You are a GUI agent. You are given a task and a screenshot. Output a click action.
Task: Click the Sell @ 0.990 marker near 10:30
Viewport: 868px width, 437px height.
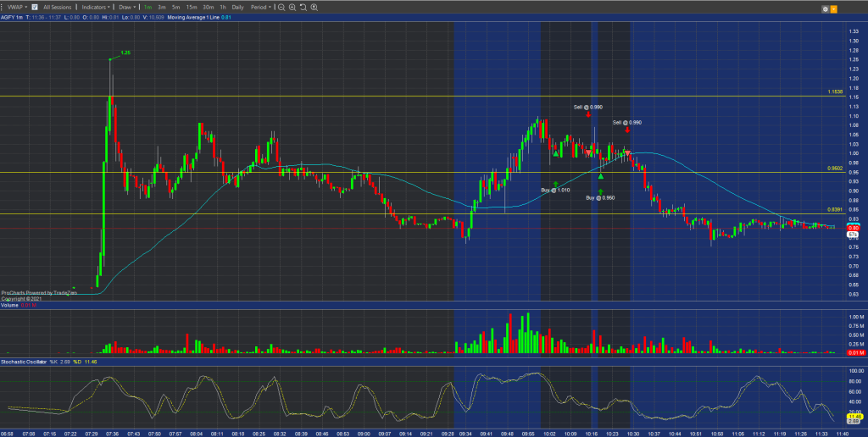626,122
